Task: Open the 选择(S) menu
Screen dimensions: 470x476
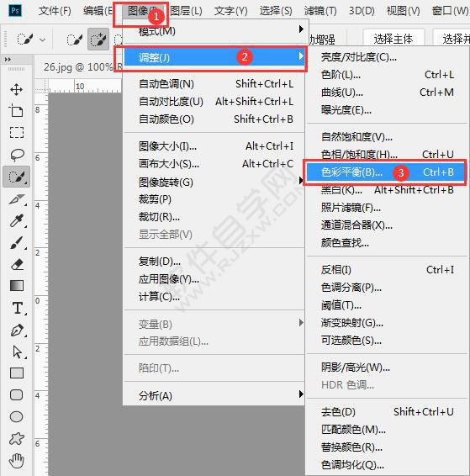Action: (x=276, y=11)
